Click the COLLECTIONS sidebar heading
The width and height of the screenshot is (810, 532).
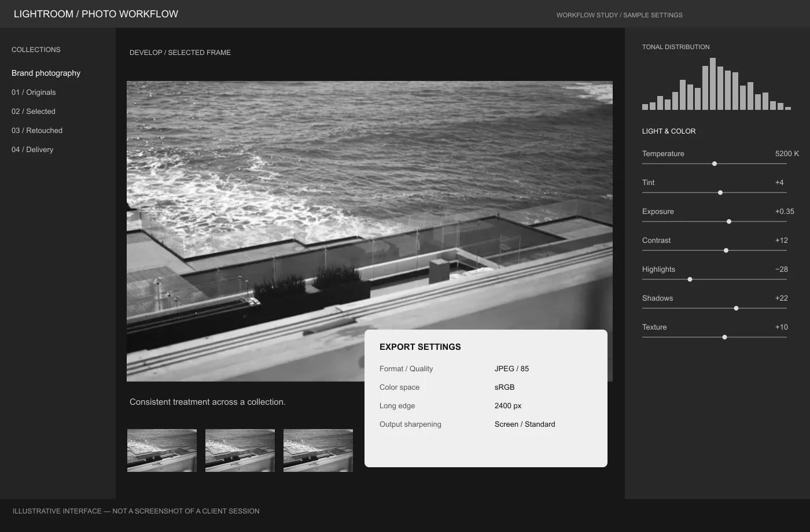point(36,50)
